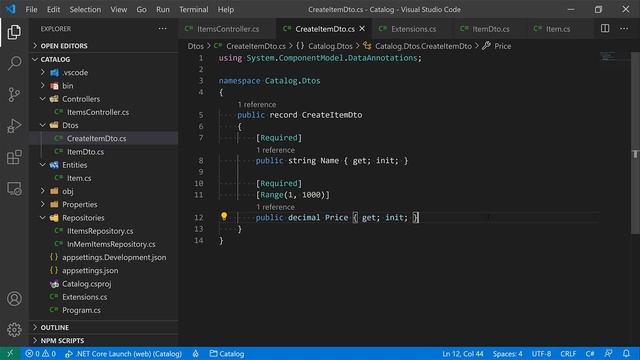640x360 pixels.
Task: Open the Go menu
Action: click(141, 9)
